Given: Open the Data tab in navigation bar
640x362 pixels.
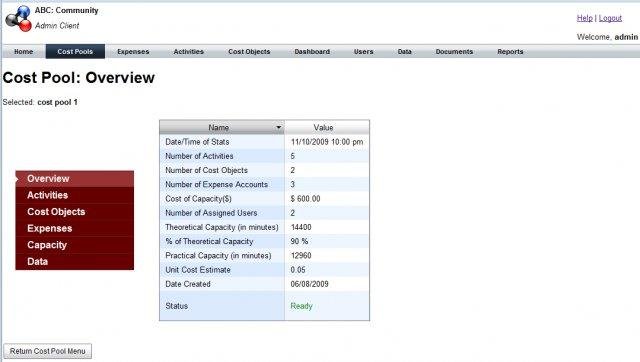Looking at the screenshot, I should [404, 51].
